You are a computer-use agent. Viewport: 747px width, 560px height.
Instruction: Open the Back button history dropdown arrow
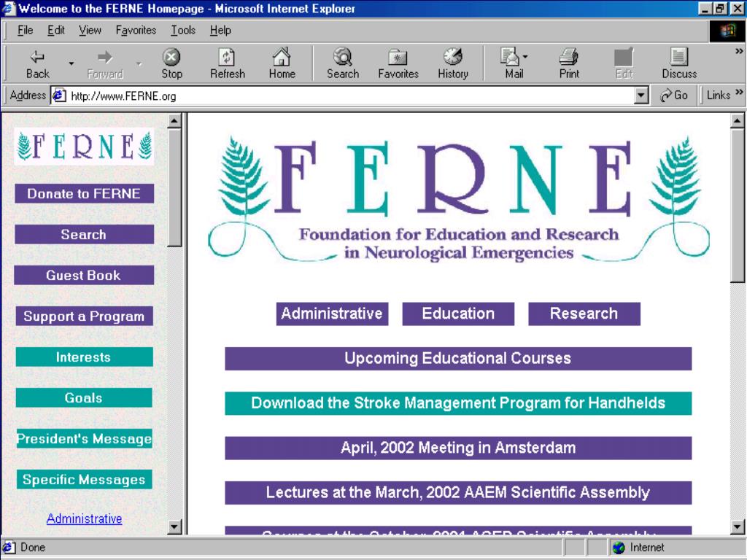pos(71,63)
